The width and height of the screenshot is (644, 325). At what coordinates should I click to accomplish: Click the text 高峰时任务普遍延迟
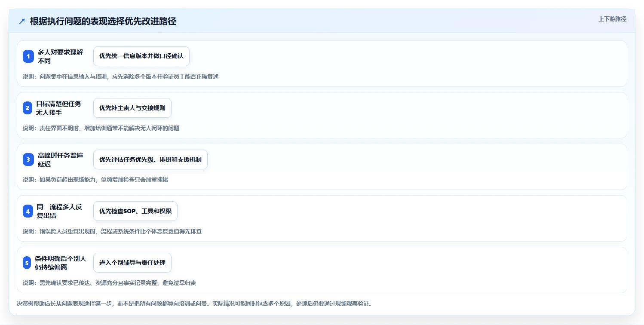(x=60, y=159)
